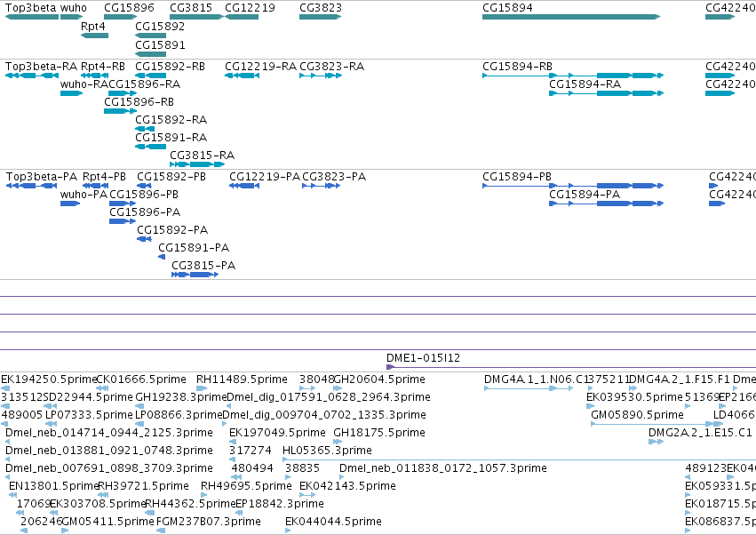Select the wuho-RA transcript label
Screen dimensions: 756x535
pos(84,84)
